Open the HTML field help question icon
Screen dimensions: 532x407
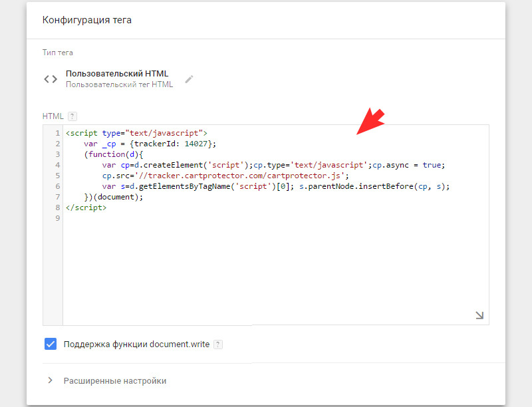pos(72,116)
